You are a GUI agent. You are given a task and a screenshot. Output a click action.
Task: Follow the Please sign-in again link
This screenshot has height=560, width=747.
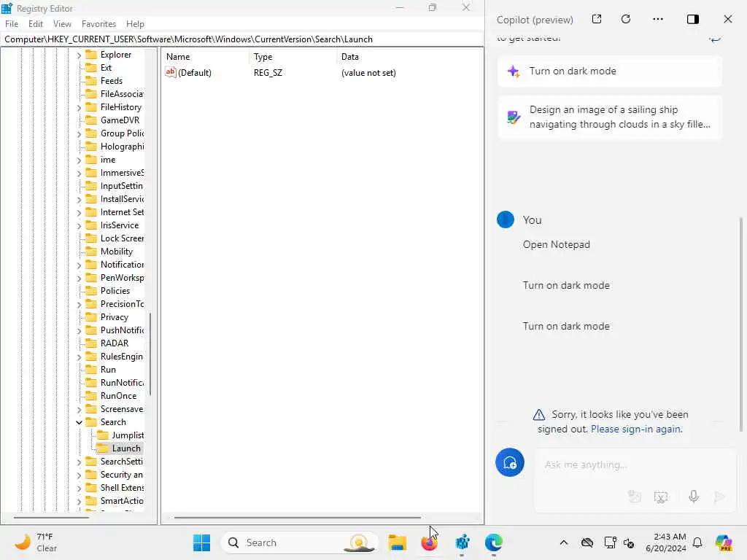tap(636, 429)
